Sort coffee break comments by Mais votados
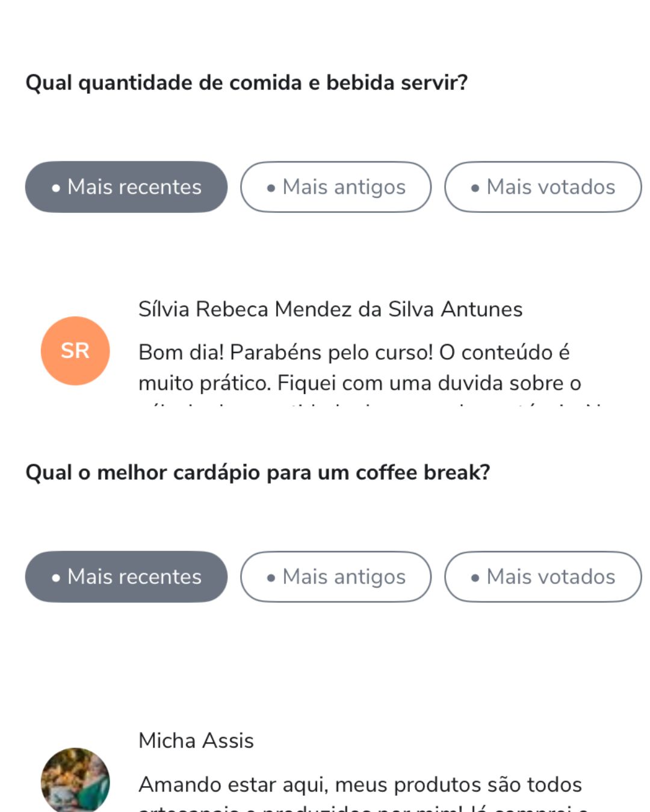 point(542,577)
